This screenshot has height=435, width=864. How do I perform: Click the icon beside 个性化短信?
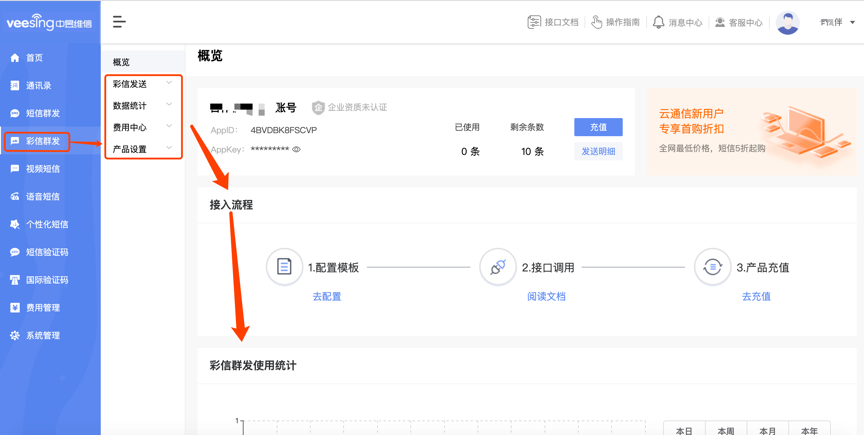coord(15,224)
